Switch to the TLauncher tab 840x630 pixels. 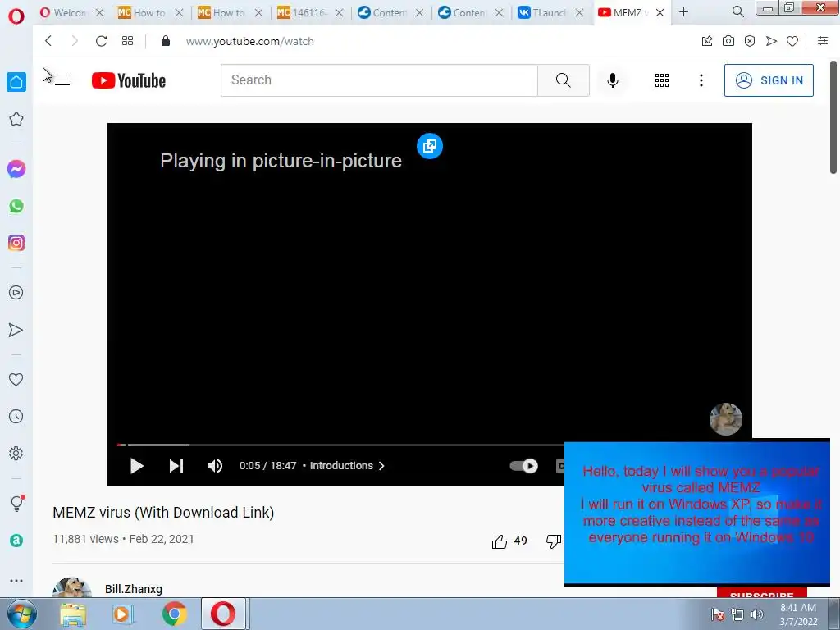(x=550, y=12)
